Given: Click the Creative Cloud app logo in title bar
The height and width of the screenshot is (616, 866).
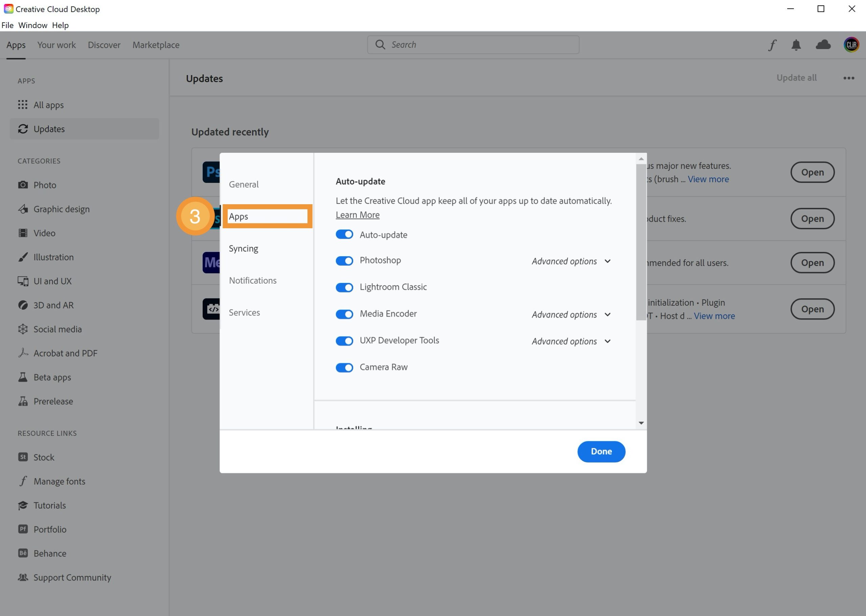Looking at the screenshot, I should 8,8.
